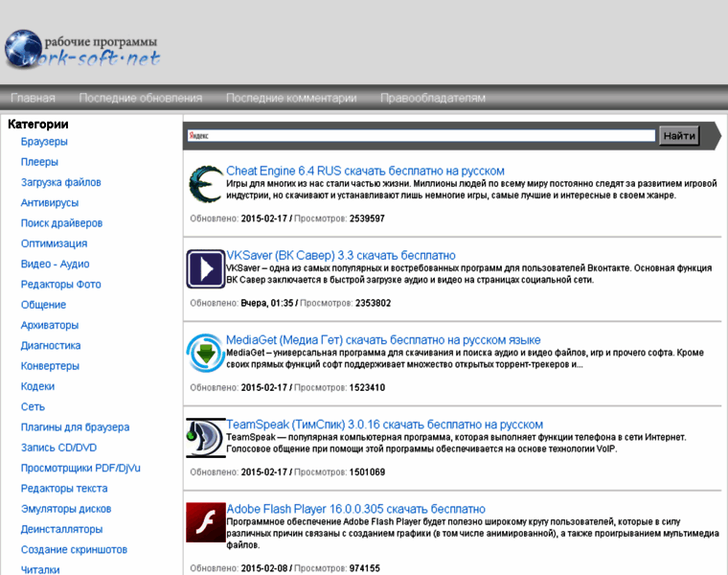Open the Видео - Аудио category

coord(55,264)
